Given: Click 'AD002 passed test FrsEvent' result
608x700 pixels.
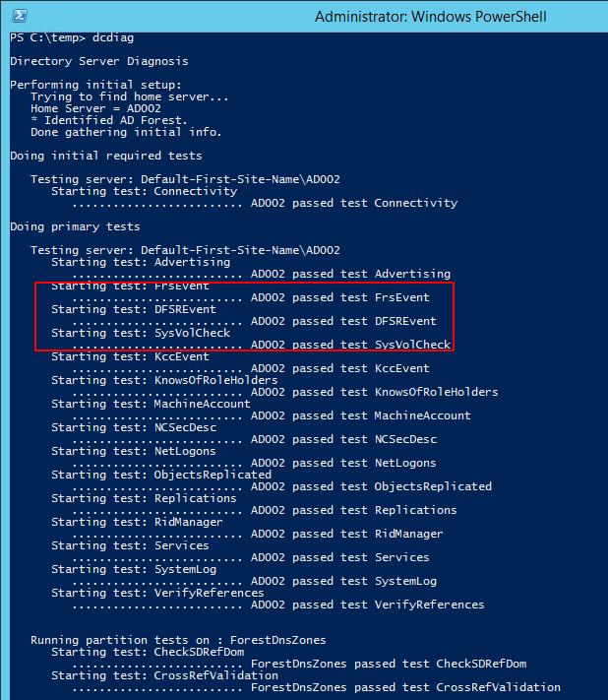Looking at the screenshot, I should (x=340, y=297).
